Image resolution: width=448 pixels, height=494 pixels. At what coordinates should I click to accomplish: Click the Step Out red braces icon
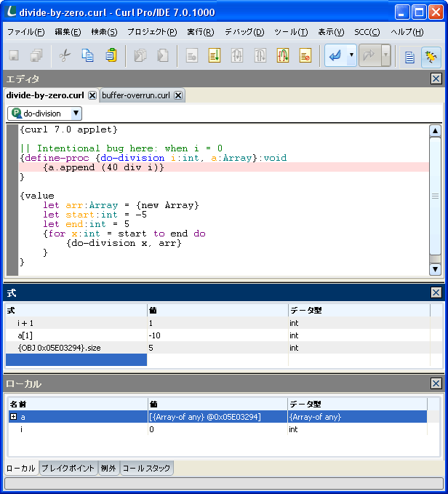coord(283,56)
